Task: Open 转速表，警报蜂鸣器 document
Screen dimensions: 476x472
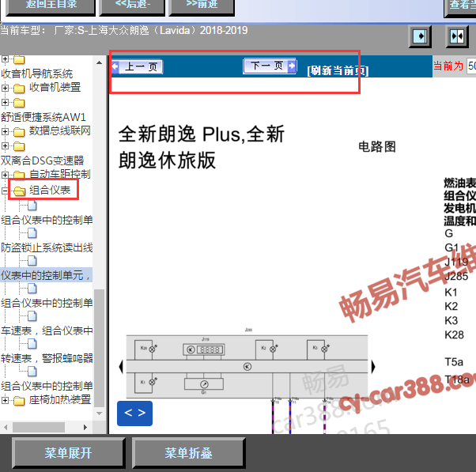Action: (47, 358)
